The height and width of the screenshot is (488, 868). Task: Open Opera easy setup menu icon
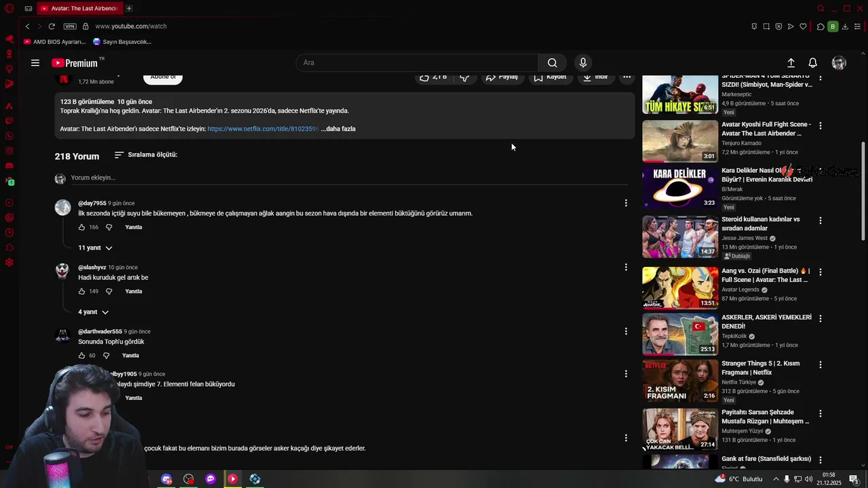(857, 26)
